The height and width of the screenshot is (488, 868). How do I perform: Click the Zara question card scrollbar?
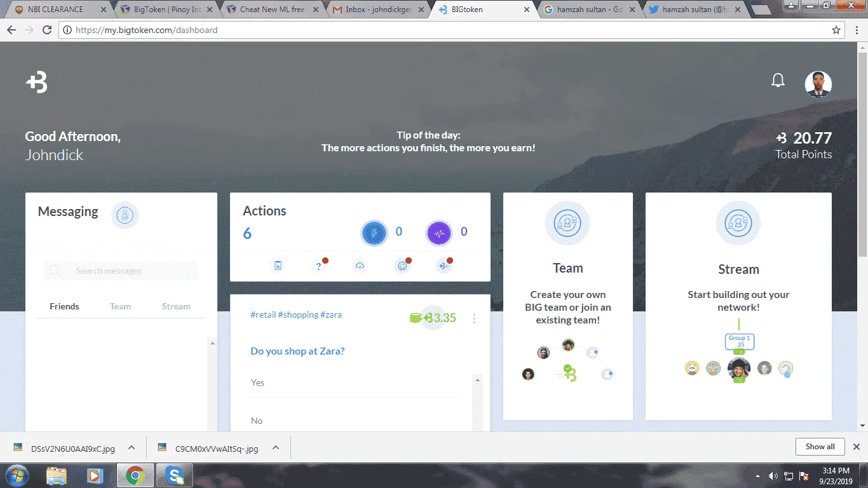(x=478, y=403)
